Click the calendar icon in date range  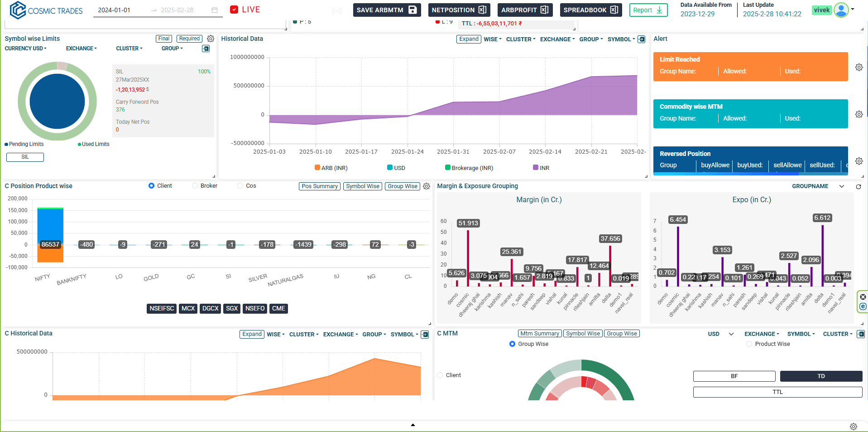click(x=215, y=10)
